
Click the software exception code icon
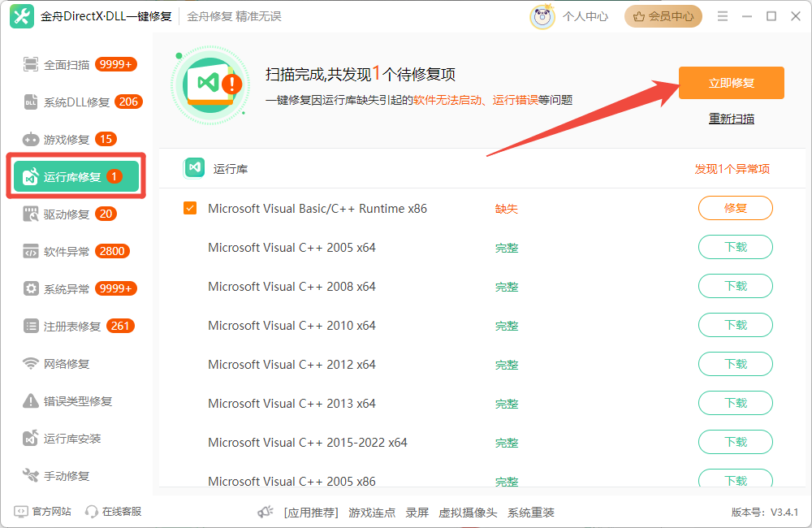click(x=31, y=251)
